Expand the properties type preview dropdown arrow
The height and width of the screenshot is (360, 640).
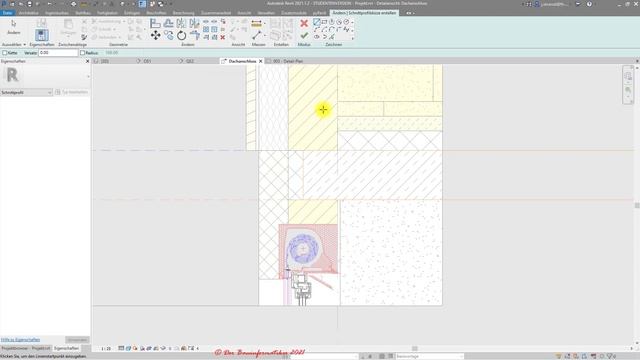click(88, 76)
